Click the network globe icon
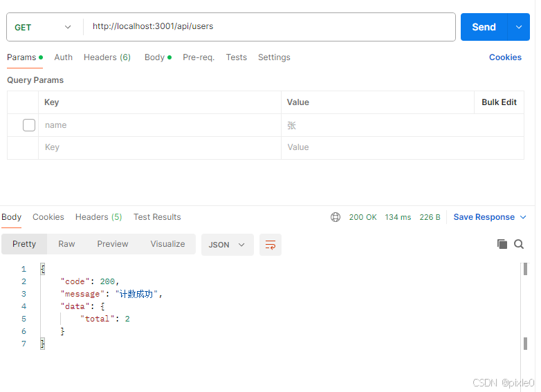This screenshot has width=541, height=392. point(336,217)
